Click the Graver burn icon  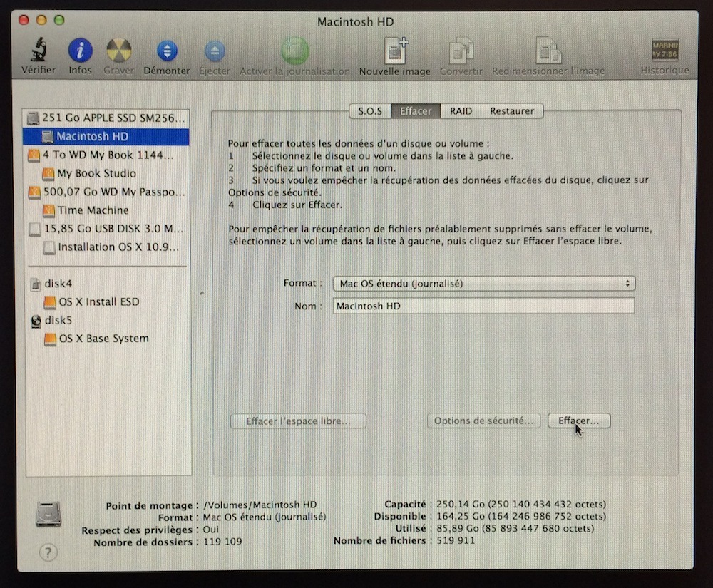[118, 50]
